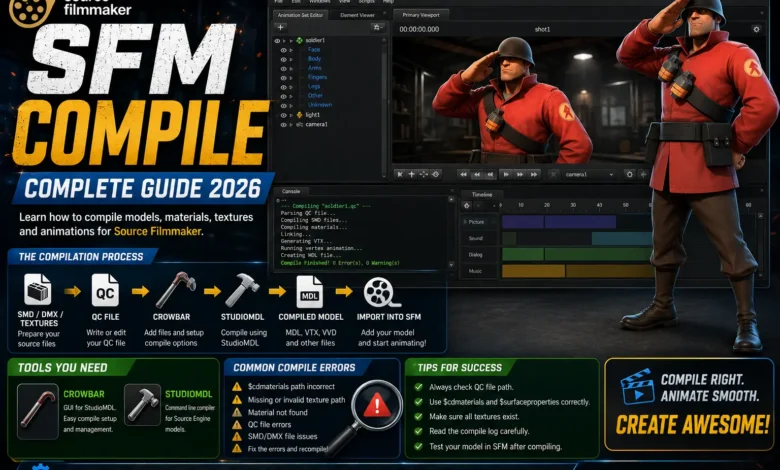This screenshot has height=470, width=780.
Task: Click the step back playback button
Action: (490, 175)
